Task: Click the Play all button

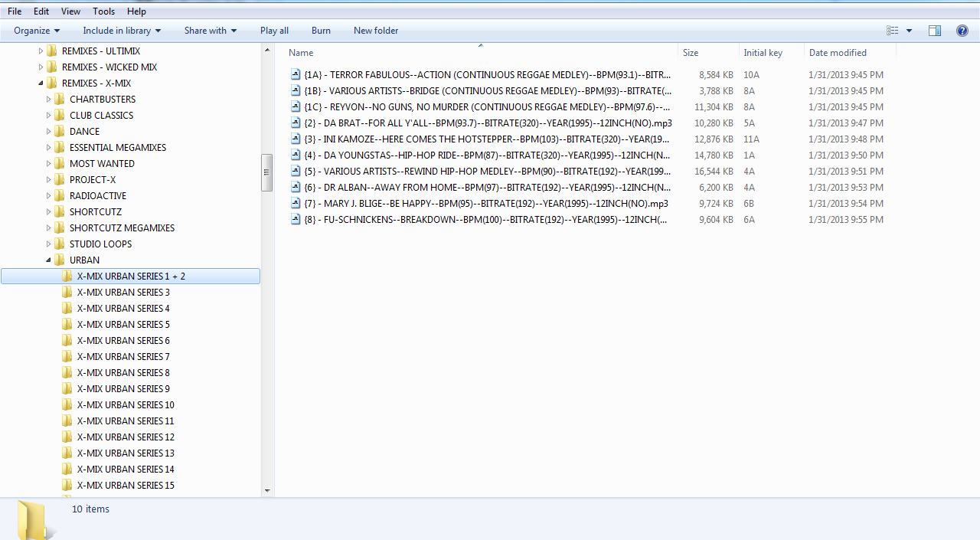Action: coord(274,31)
